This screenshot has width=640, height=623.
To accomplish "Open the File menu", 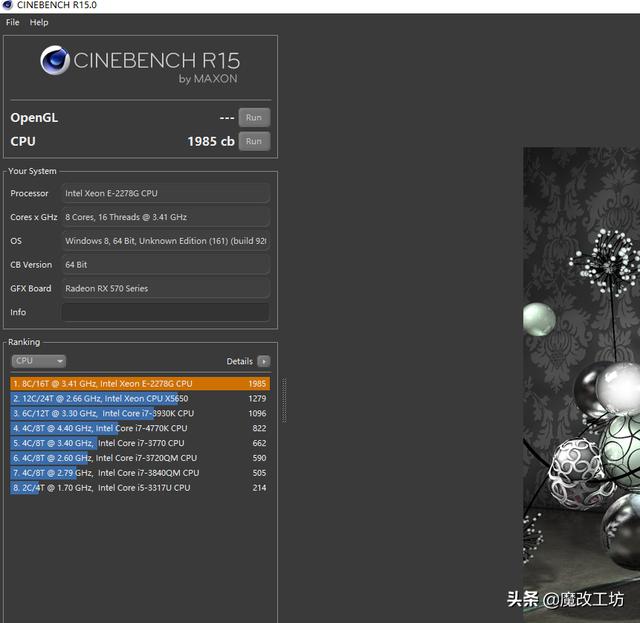I will pos(12,22).
